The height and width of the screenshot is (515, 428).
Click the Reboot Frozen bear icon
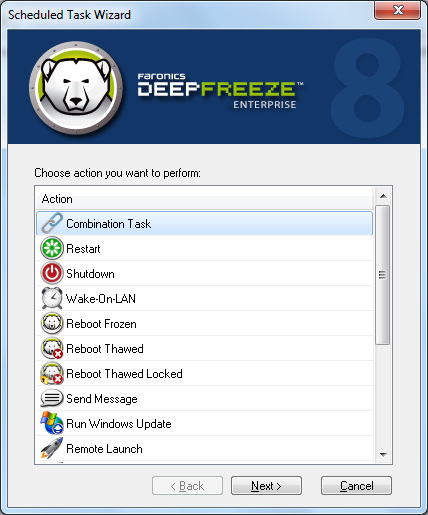[x=52, y=323]
